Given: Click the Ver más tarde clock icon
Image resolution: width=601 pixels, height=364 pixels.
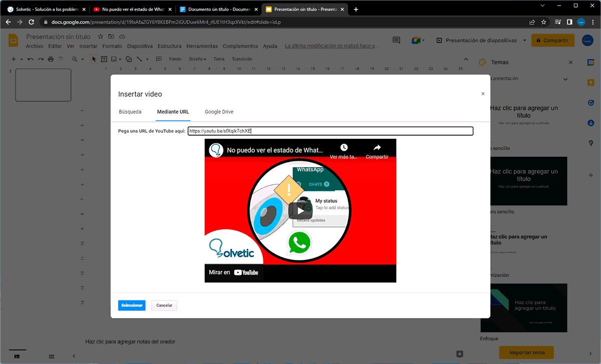Looking at the screenshot, I should pos(344,148).
